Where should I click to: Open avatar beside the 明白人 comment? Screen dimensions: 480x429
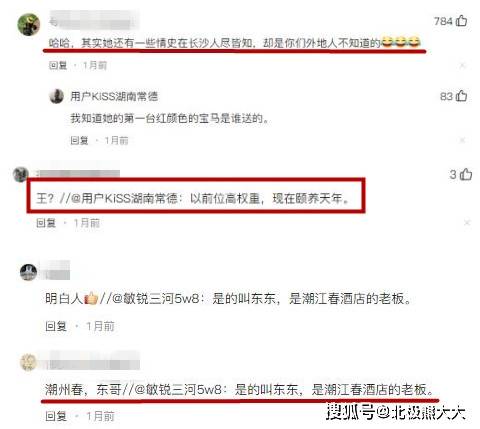coord(29,272)
